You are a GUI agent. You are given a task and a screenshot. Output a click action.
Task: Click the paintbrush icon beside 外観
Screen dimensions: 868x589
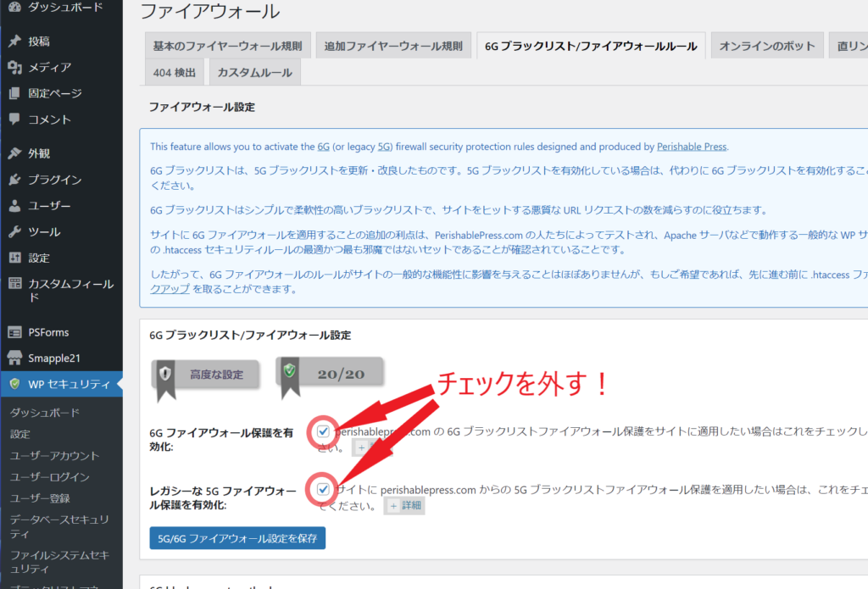coord(14,153)
